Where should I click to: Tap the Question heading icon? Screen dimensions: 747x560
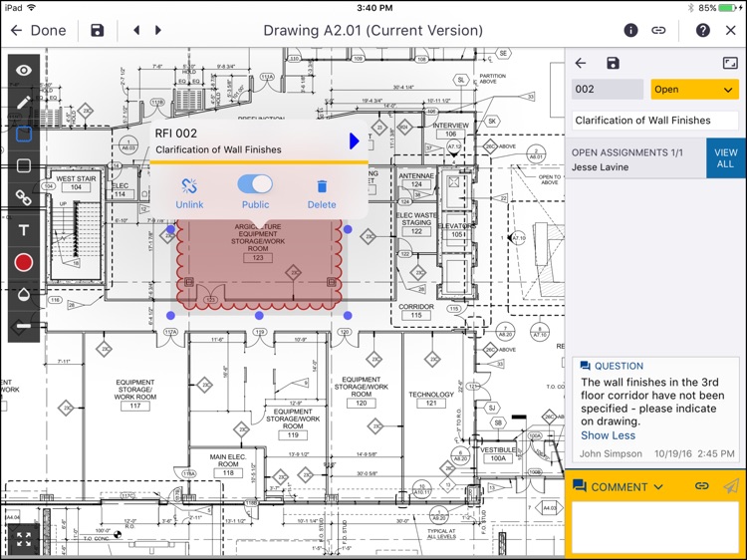coord(585,366)
